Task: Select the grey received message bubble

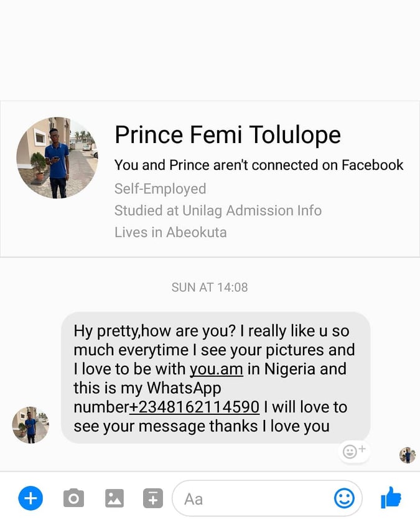Action: [x=216, y=378]
